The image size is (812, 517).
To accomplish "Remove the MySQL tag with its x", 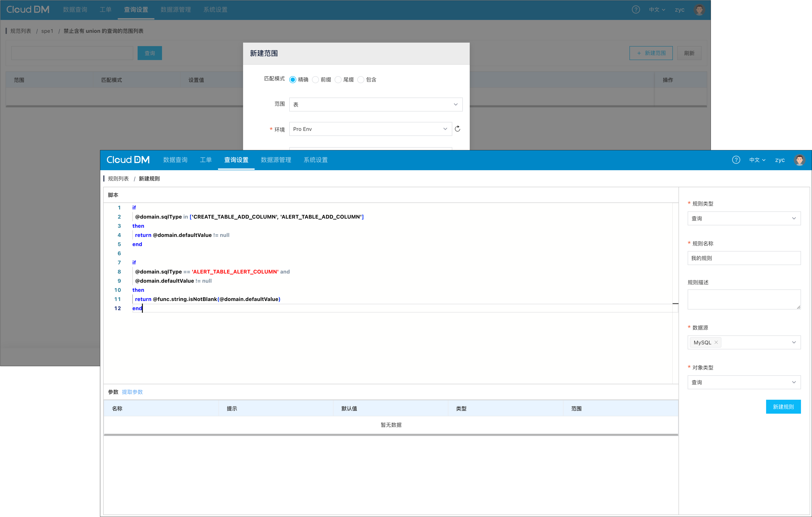I will pos(716,342).
